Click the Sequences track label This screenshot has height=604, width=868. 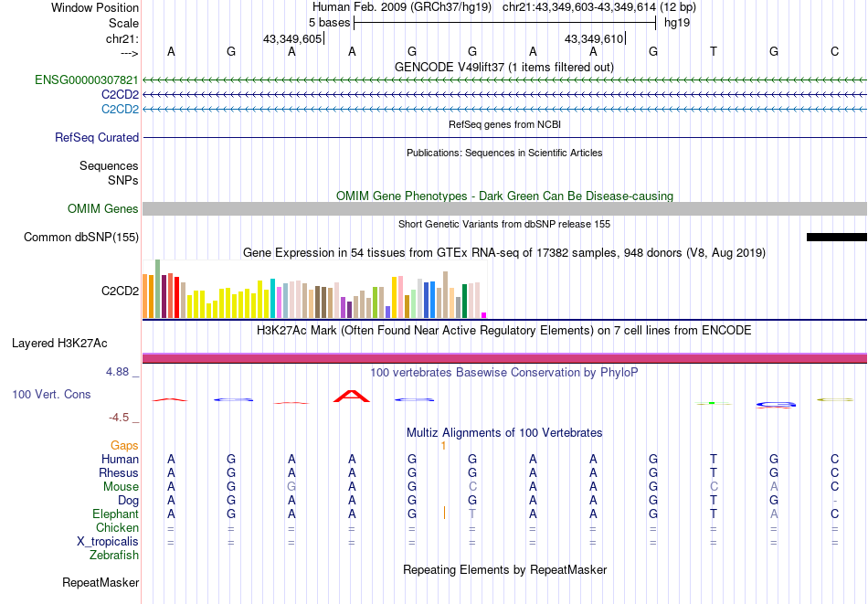pos(109,165)
